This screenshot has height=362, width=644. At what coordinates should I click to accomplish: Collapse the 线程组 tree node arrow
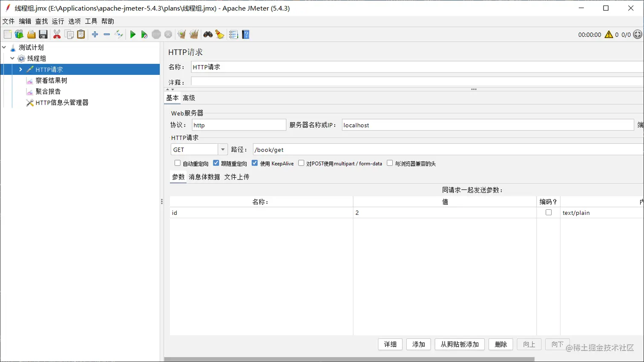[12, 58]
